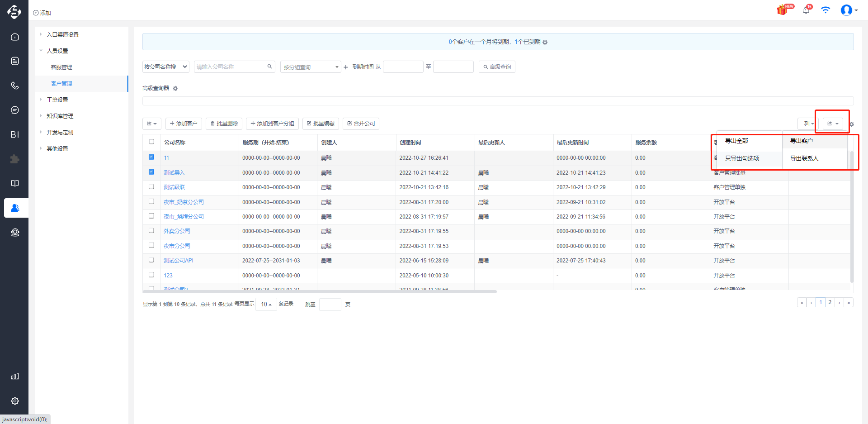Click the BI analytics sidebar icon
This screenshot has height=424, width=868.
pos(15,134)
